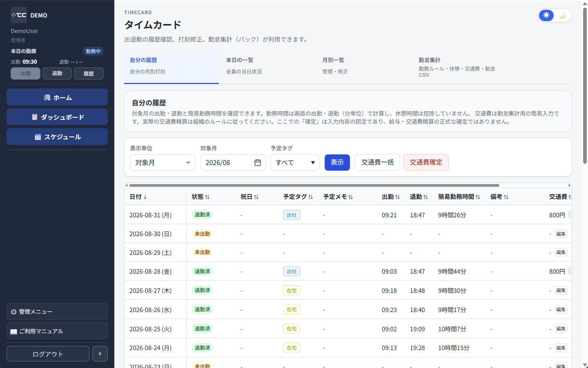
Task: Switch to dark mode moon icon
Action: pyautogui.click(x=562, y=16)
